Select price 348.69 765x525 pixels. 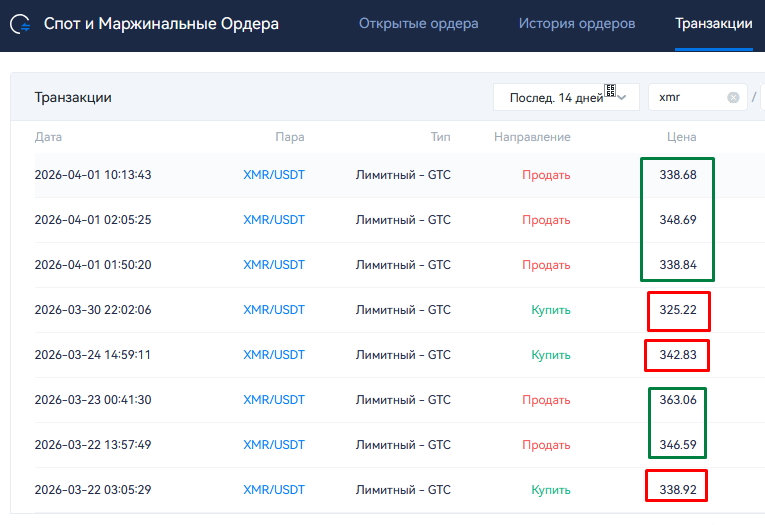pyautogui.click(x=678, y=220)
